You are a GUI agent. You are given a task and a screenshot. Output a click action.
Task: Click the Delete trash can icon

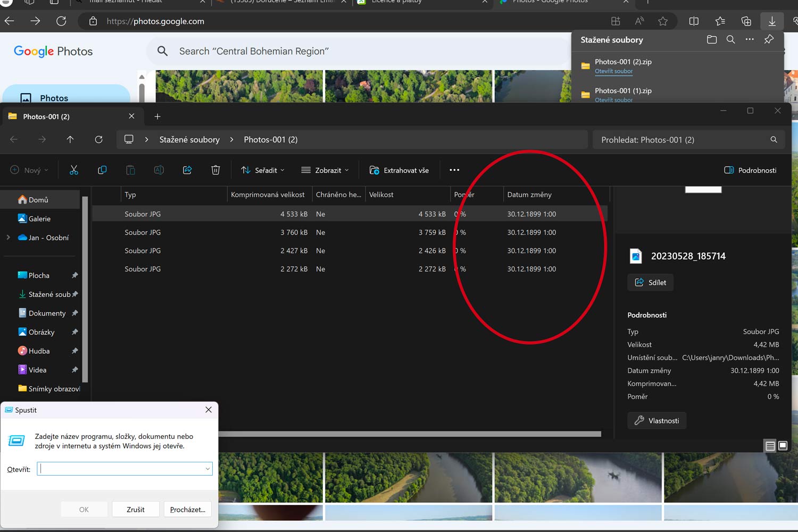(215, 170)
